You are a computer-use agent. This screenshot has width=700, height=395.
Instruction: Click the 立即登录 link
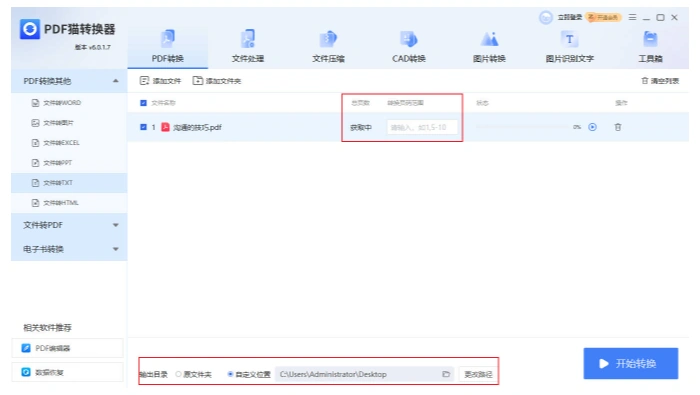[570, 17]
